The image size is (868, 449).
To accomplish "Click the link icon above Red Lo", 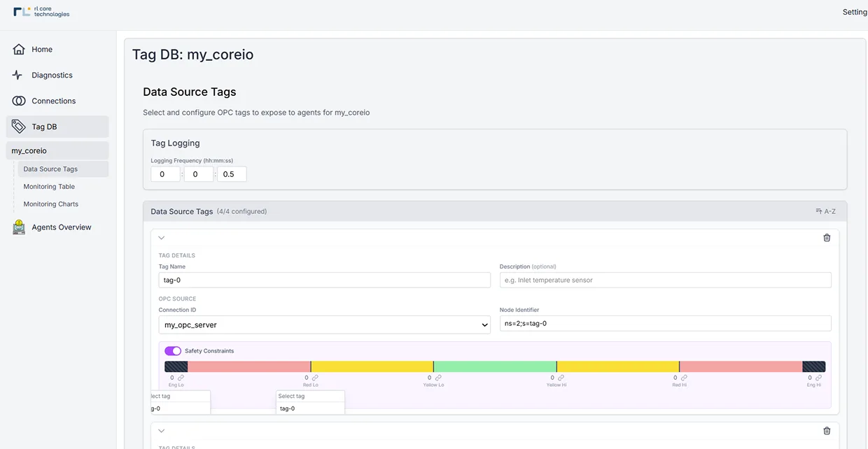I will (315, 378).
